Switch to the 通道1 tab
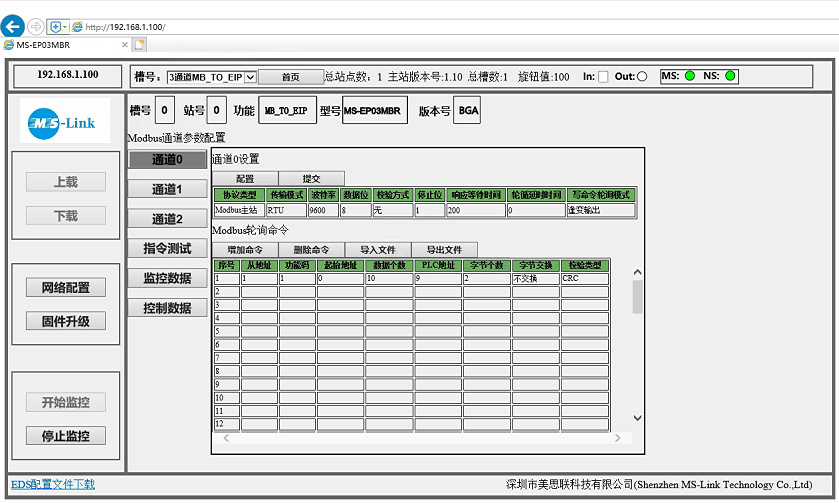Screen dimensions: 839x503 167,189
